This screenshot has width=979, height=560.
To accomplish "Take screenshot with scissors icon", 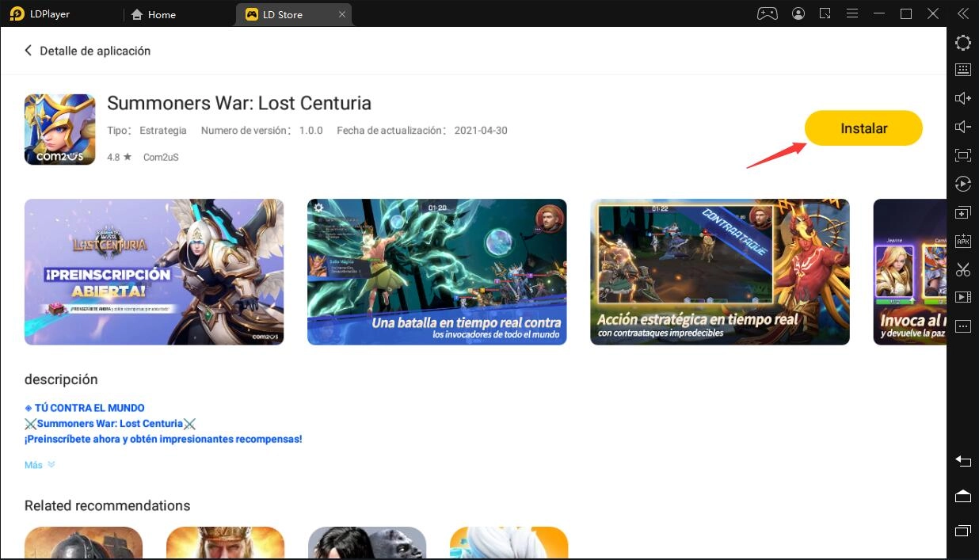I will (963, 269).
